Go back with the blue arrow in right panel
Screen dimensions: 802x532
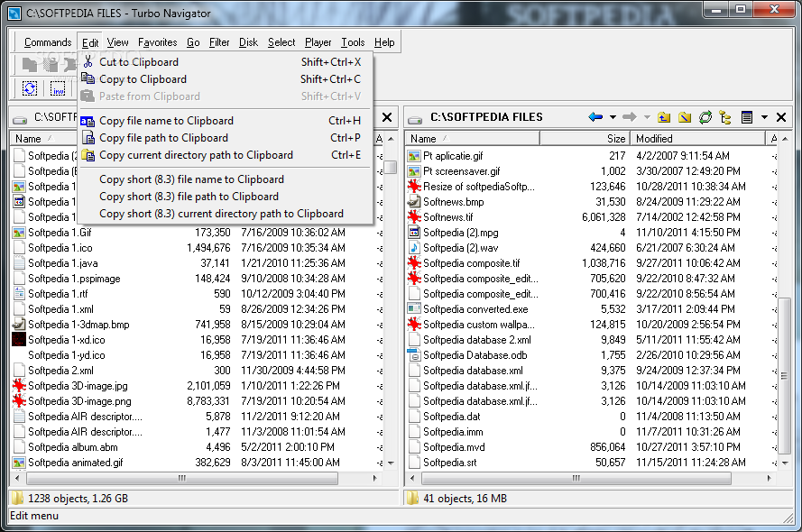click(595, 117)
